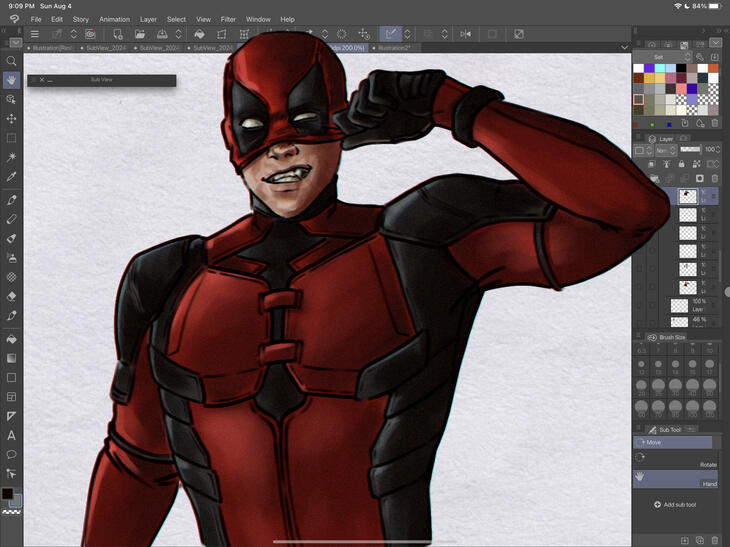Delete color swatch with trash icon
Viewport: 730px width, 547px height.
point(715,123)
